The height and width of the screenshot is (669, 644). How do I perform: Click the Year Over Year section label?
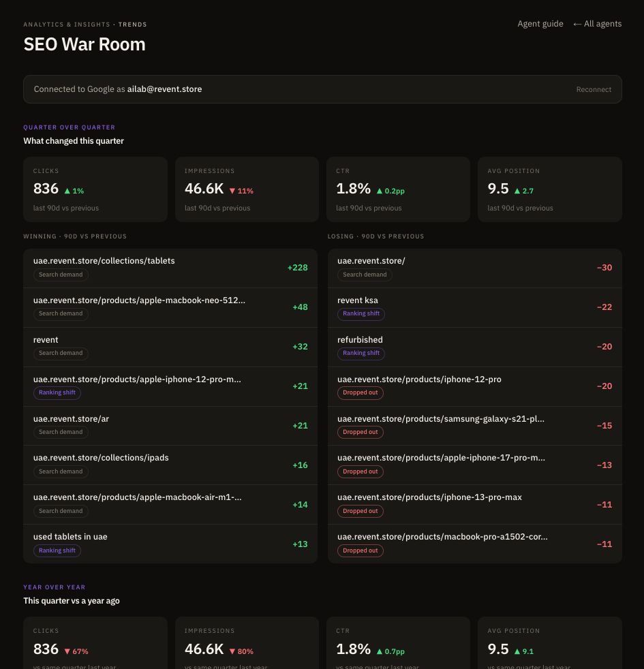tap(55, 587)
